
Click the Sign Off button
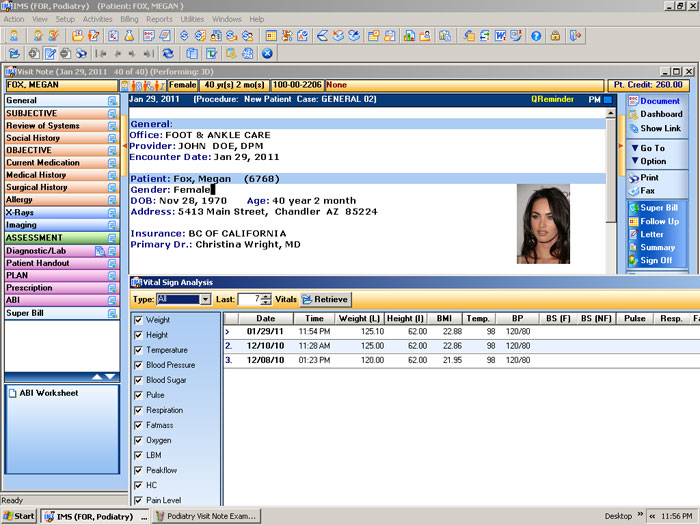click(650, 261)
